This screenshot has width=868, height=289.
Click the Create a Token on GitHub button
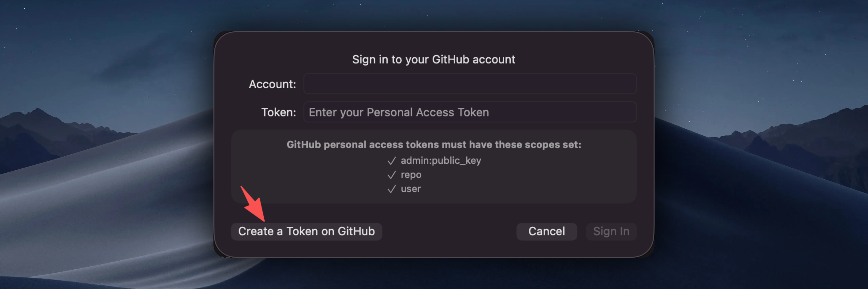[x=306, y=231]
